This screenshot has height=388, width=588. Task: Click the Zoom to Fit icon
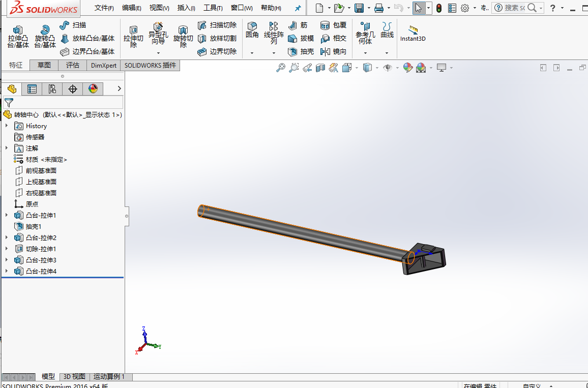280,68
